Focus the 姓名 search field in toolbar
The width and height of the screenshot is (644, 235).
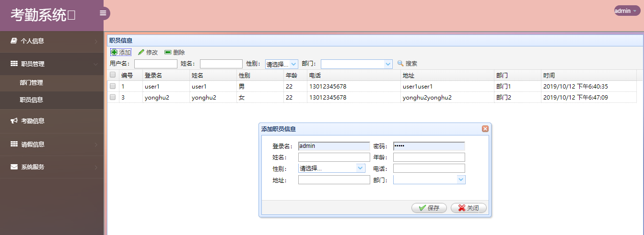[221, 64]
